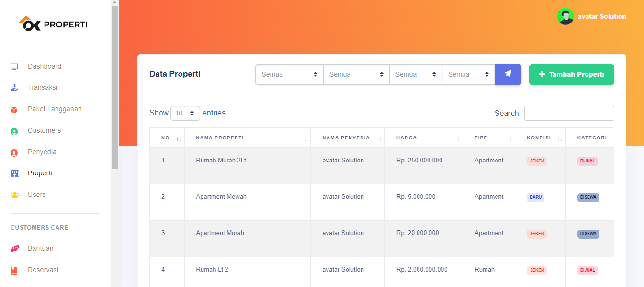Expand the Show entries count dropdown
The width and height of the screenshot is (644, 287).
tap(185, 113)
